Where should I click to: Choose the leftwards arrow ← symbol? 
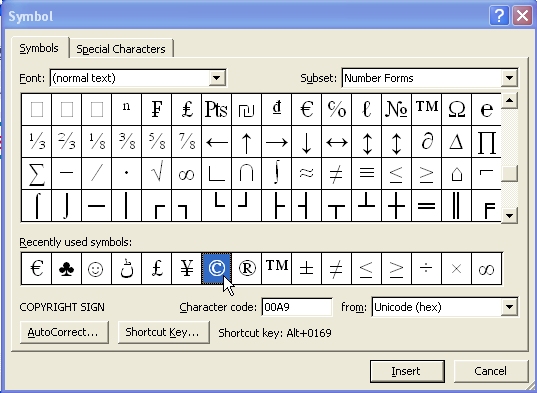pyautogui.click(x=216, y=141)
